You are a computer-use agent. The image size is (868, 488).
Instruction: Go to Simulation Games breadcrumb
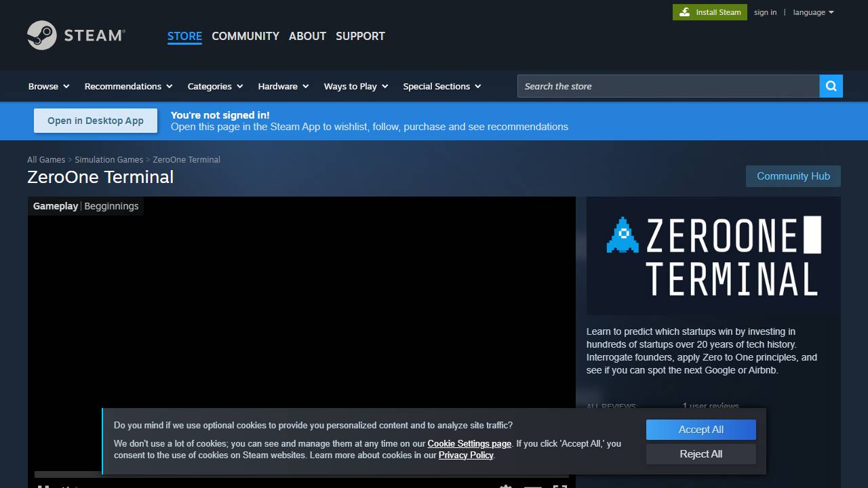[x=108, y=160]
